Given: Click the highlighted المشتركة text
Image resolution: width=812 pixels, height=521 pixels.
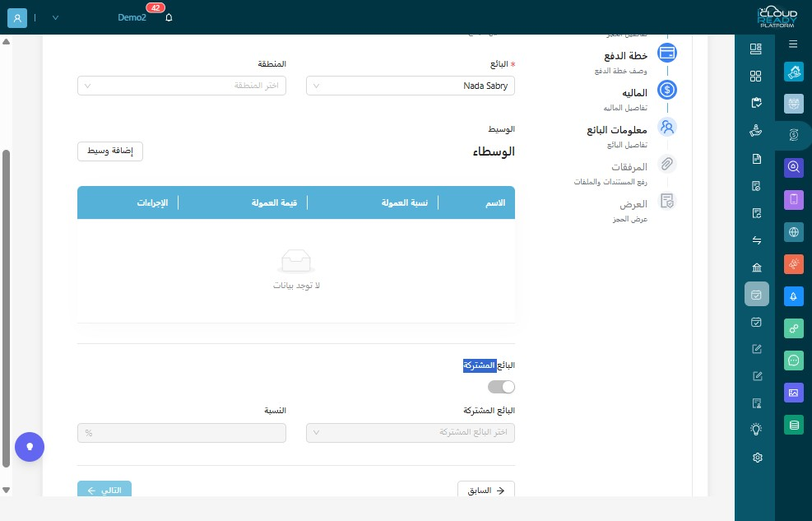Looking at the screenshot, I should 480,365.
